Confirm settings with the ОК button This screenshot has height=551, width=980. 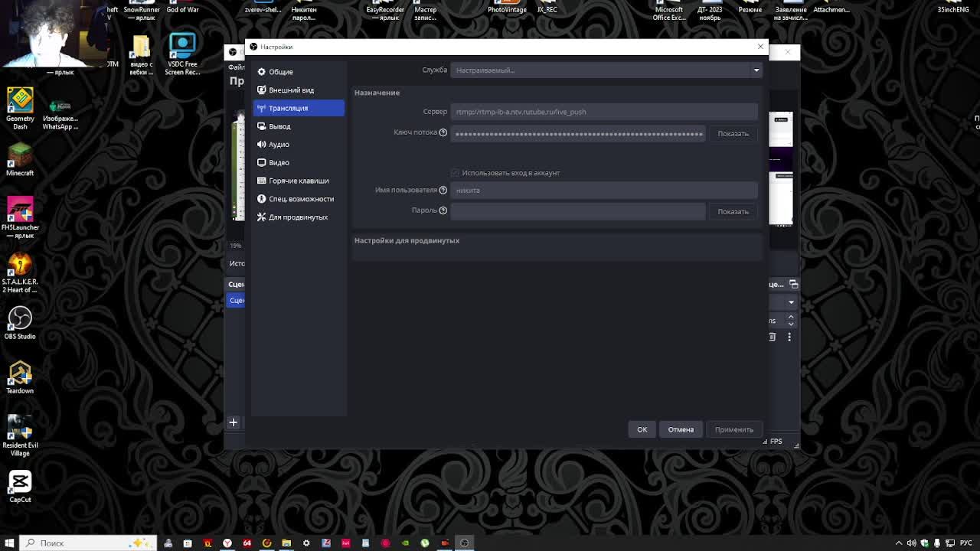(642, 429)
